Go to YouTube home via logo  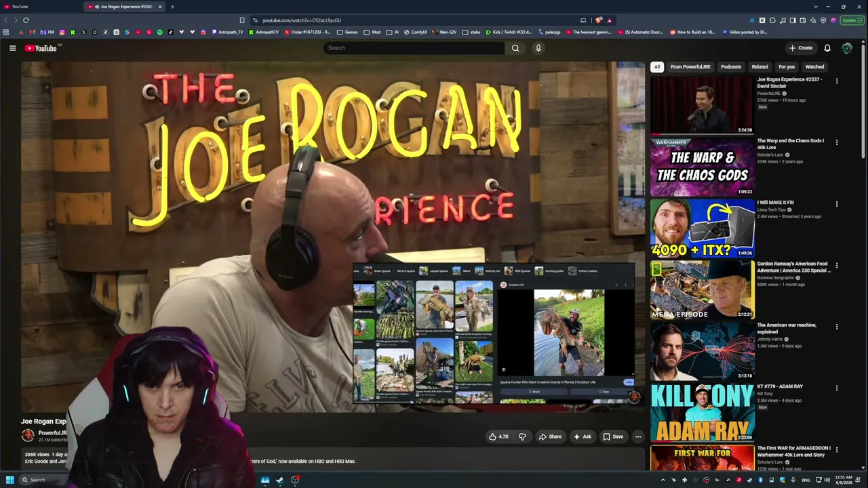[x=41, y=48]
